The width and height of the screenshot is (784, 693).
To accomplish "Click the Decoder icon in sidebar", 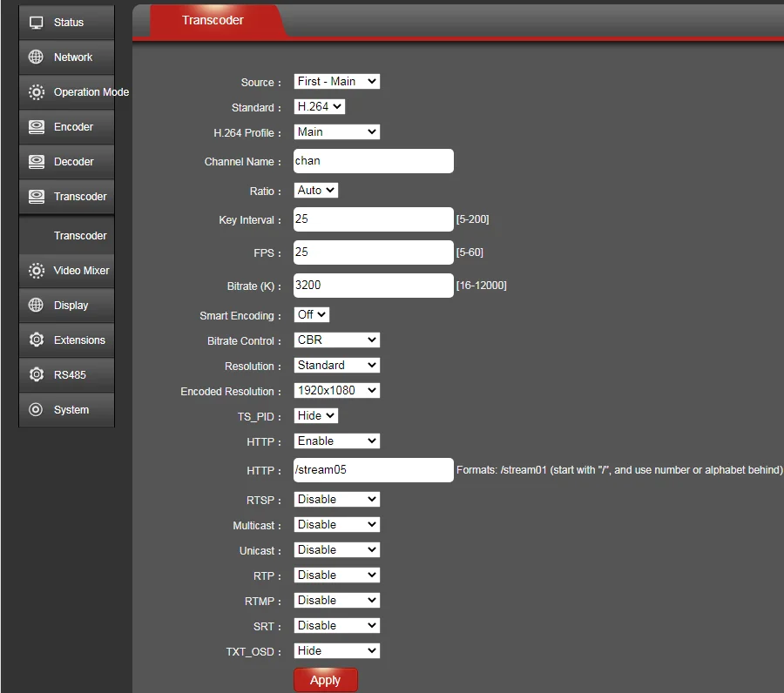I will (x=36, y=162).
